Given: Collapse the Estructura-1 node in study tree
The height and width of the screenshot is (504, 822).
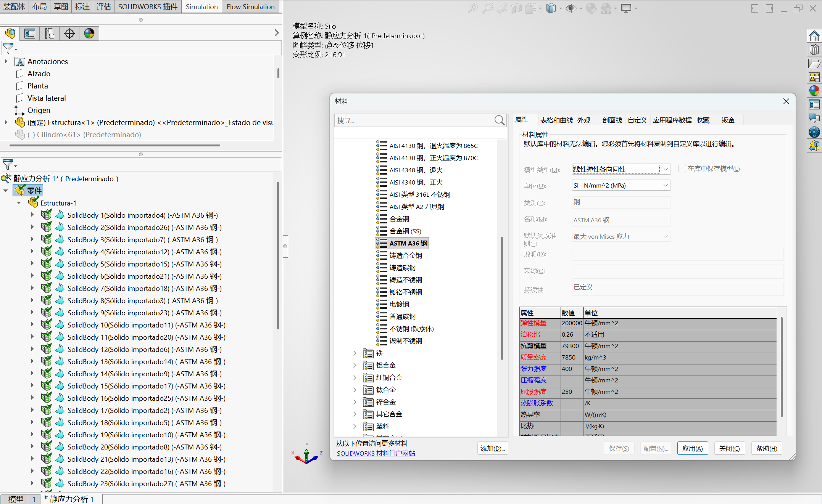Looking at the screenshot, I should click(x=19, y=203).
